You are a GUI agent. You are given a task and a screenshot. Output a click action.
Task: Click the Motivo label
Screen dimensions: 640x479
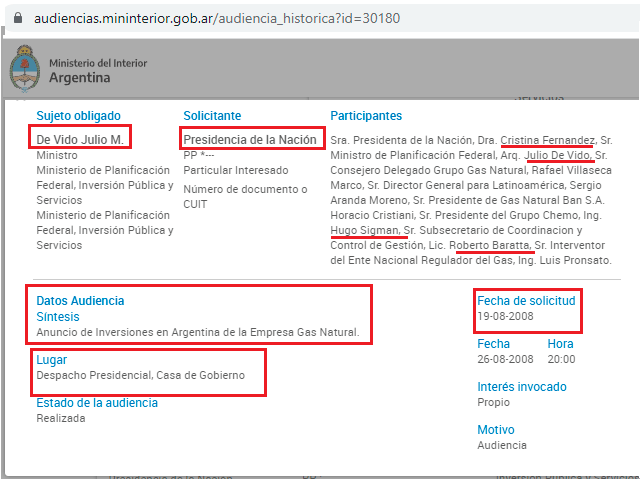[x=496, y=430]
